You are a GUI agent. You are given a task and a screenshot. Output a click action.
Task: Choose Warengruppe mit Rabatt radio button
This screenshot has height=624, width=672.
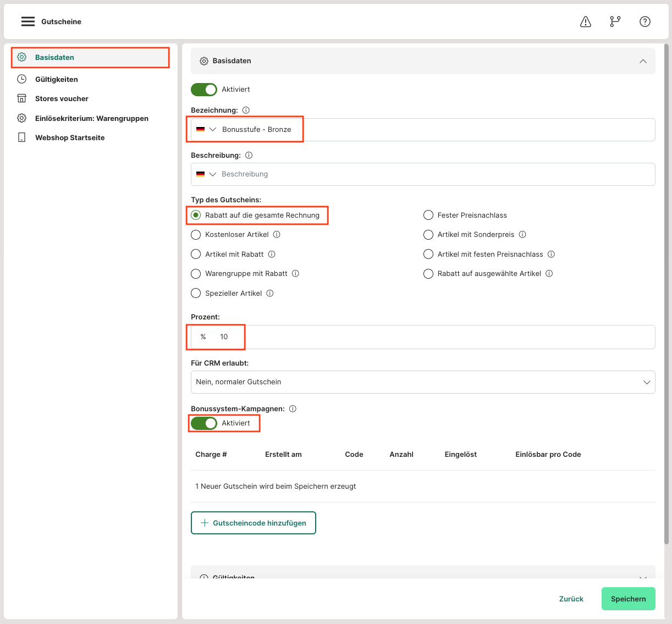(x=196, y=273)
